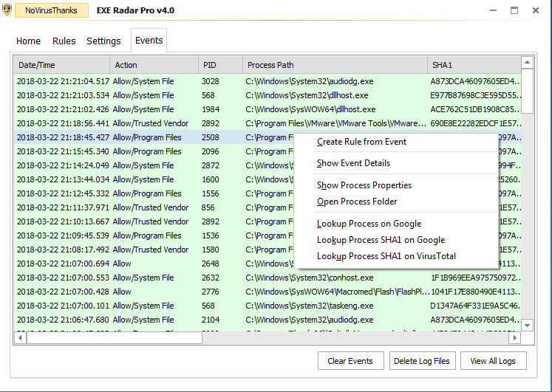Click the vertical scrollbar down arrow
552x392 pixels.
coord(527,326)
